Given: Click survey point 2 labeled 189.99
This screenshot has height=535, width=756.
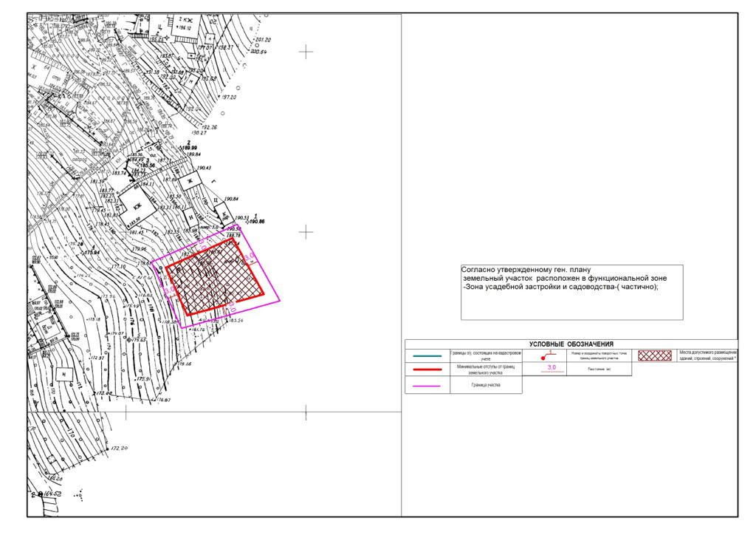Looking at the screenshot, I should pyautogui.click(x=190, y=148).
